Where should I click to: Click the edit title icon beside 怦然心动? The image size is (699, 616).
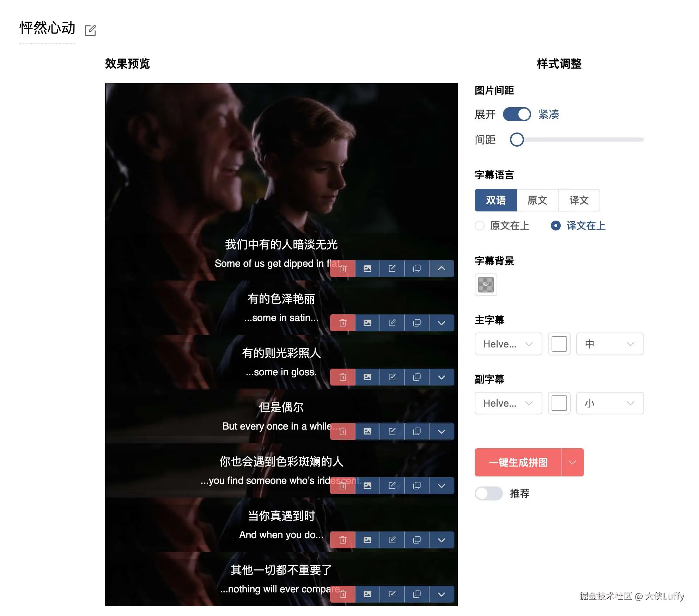tap(90, 30)
